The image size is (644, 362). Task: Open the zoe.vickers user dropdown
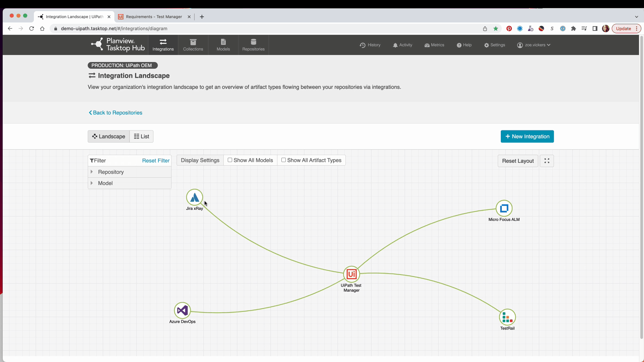point(534,45)
